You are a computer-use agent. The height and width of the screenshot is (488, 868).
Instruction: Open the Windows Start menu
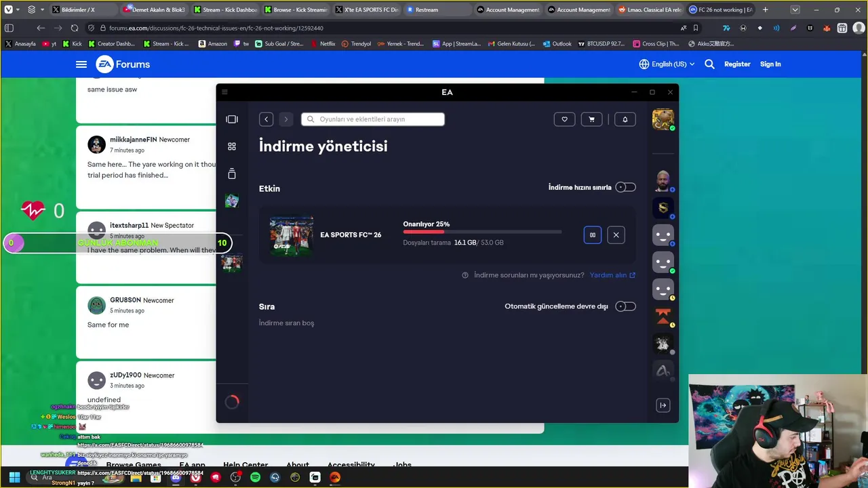[x=14, y=477]
